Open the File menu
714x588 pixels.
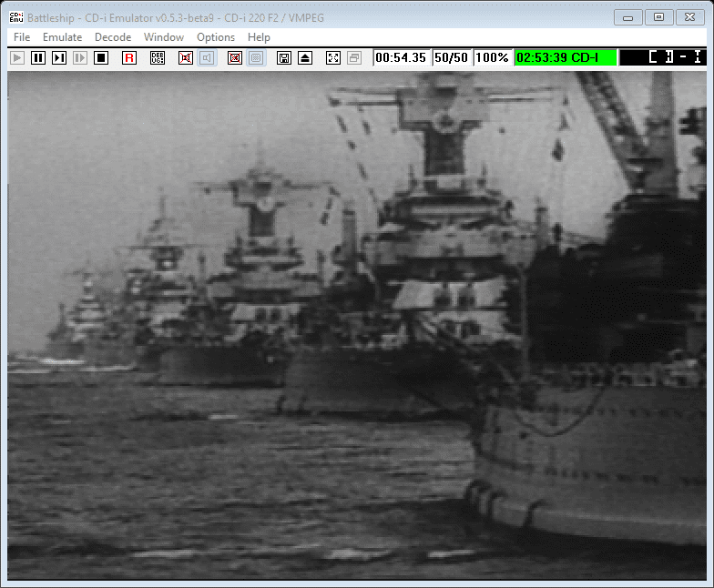[22, 37]
